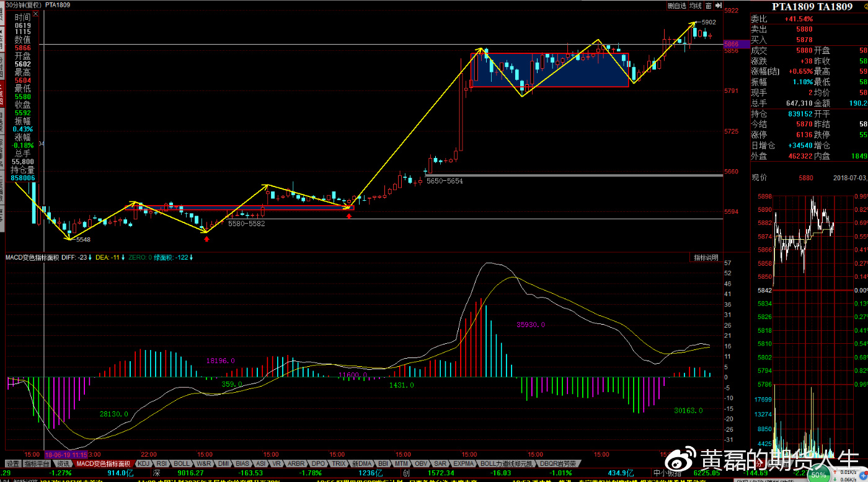
Task: Switch to the TRIX indicator tab
Action: 339,463
